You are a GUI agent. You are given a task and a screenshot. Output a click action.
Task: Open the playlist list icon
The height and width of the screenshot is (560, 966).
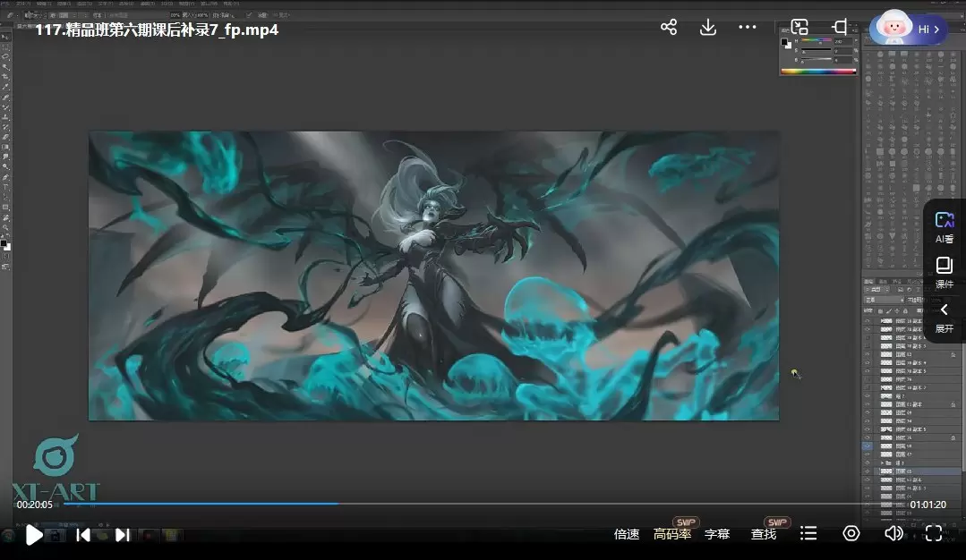tap(808, 533)
